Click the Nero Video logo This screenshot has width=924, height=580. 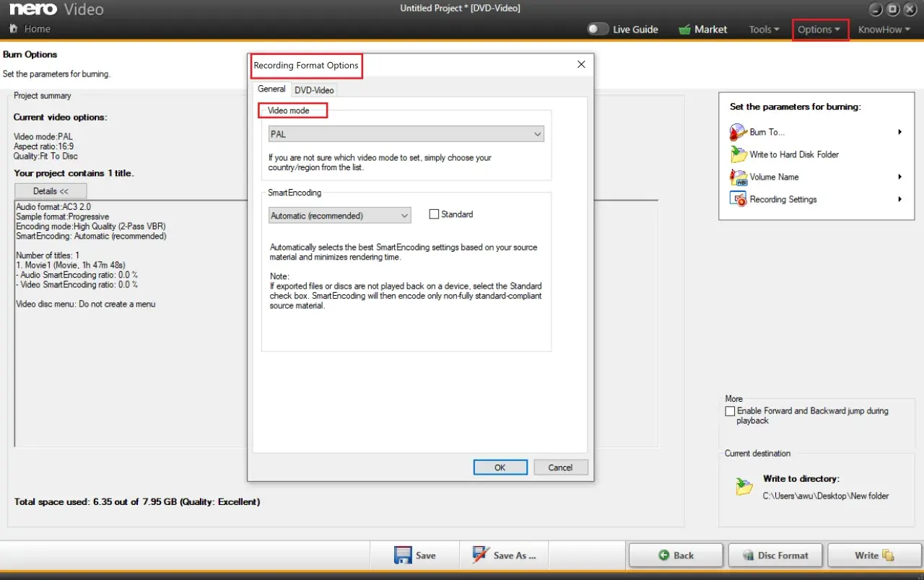pos(56,9)
